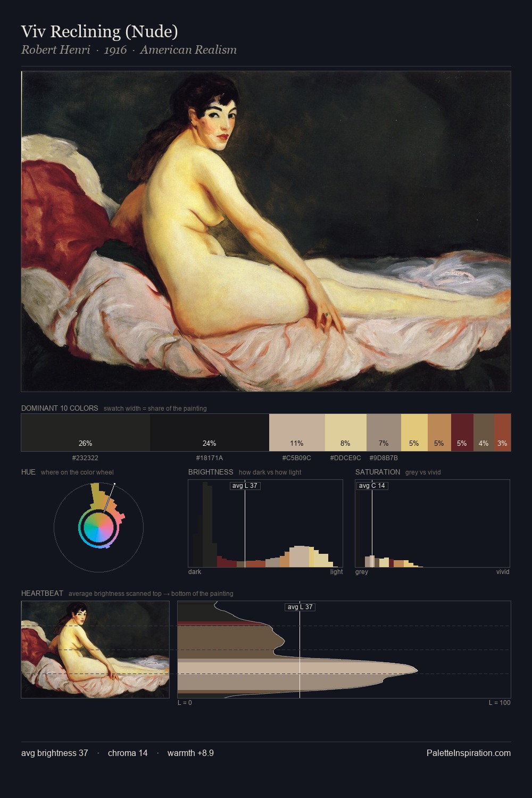532x798 pixels.
Task: Click the hex code '#C5B09C' label
Action: [297, 458]
